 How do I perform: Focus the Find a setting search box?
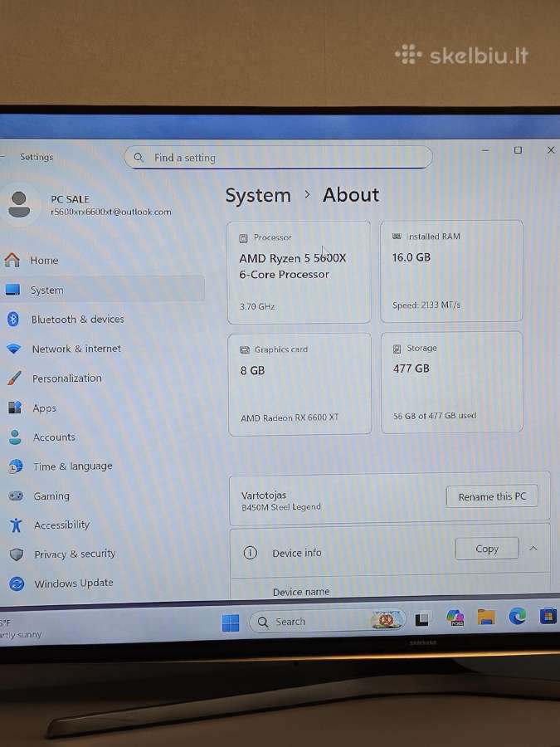278,157
